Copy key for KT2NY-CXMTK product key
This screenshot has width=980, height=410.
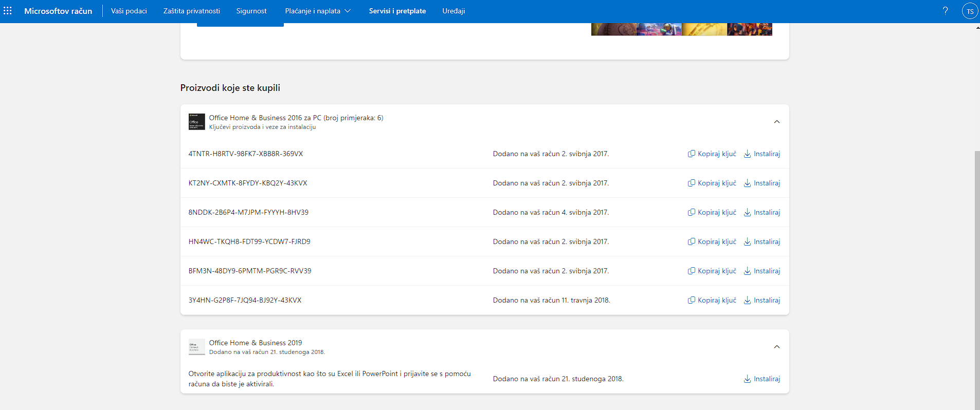click(712, 183)
